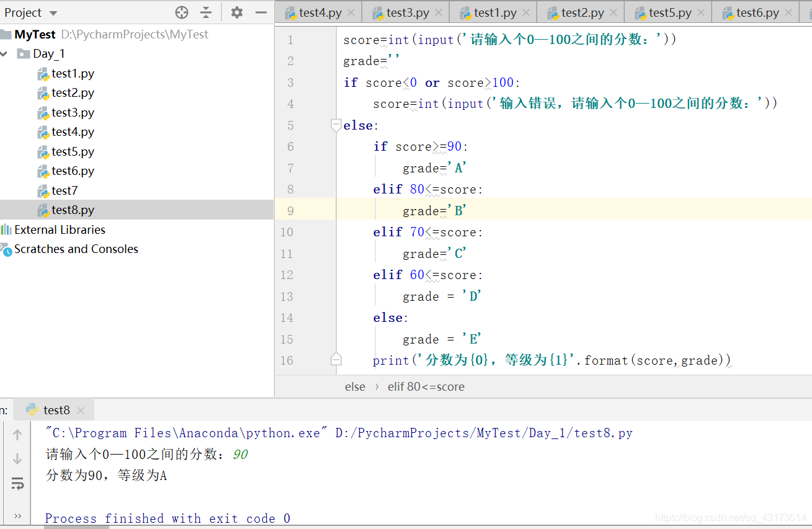Close the test6.py editor tab
The height and width of the screenshot is (529, 812).
(x=788, y=13)
